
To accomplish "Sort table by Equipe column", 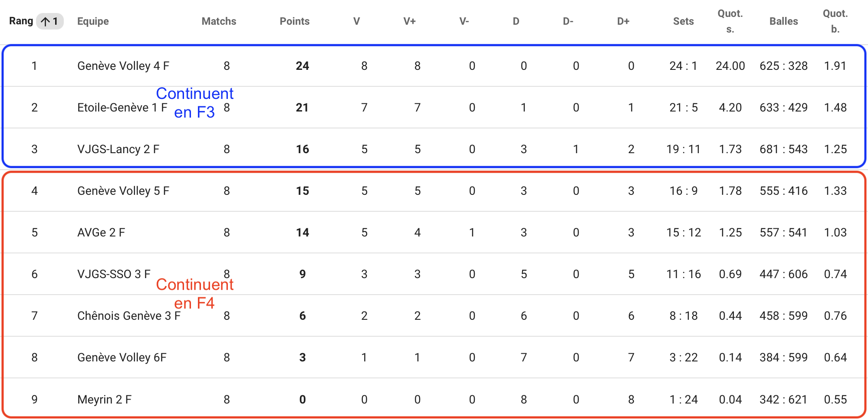I will [93, 21].
